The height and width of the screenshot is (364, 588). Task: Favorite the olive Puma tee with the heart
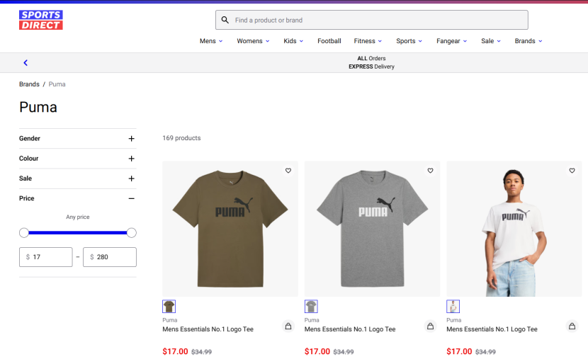(288, 171)
